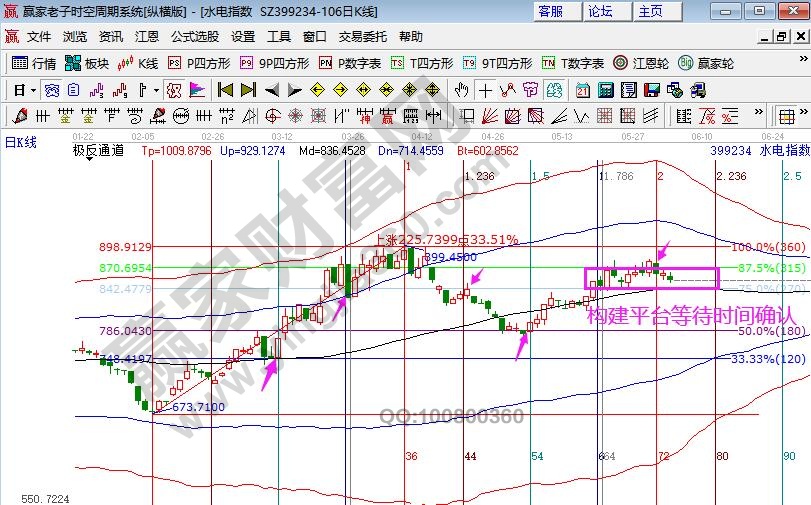Jump to first bar with skip-to-start arrow

pos(225,90)
